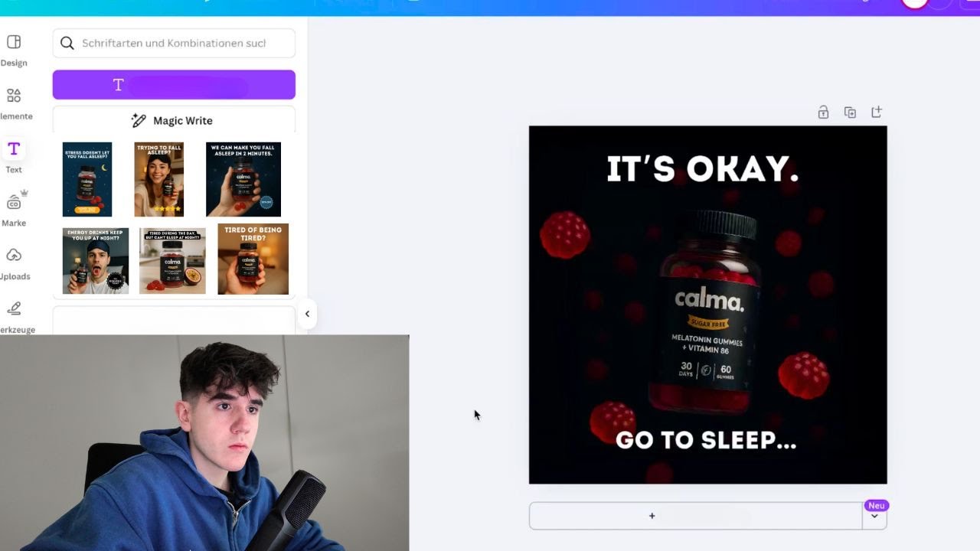Screen dimensions: 980x551
Task: Open Magic Write
Action: 174,120
